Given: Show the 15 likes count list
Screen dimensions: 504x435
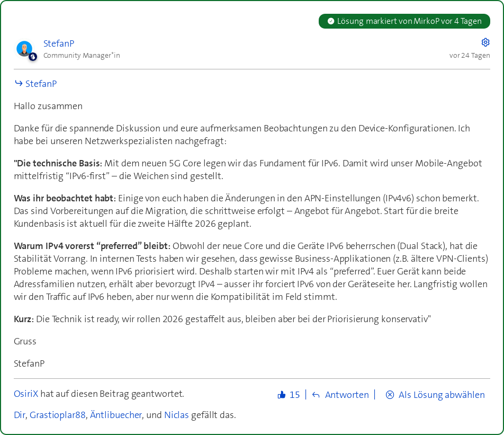Looking at the screenshot, I should pyautogui.click(x=295, y=395).
